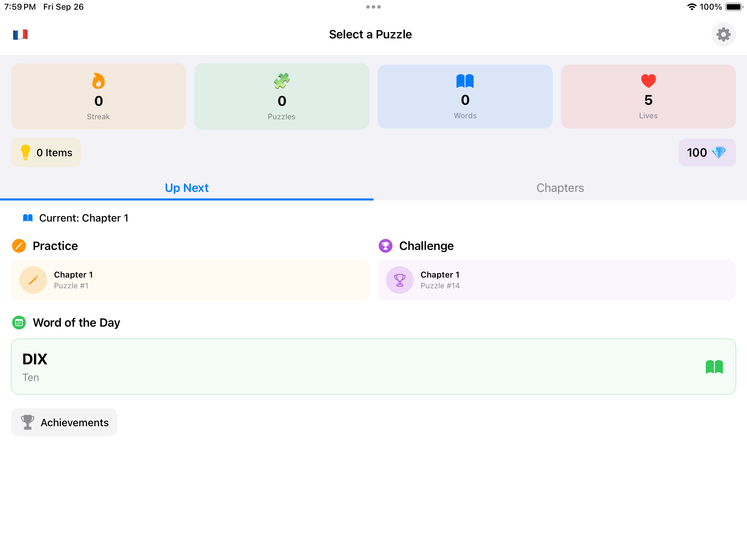Tap the French flag language icon

point(20,35)
